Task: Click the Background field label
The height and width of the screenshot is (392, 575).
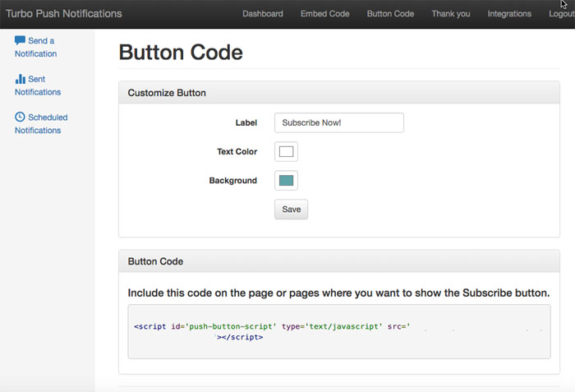Action: [x=232, y=181]
